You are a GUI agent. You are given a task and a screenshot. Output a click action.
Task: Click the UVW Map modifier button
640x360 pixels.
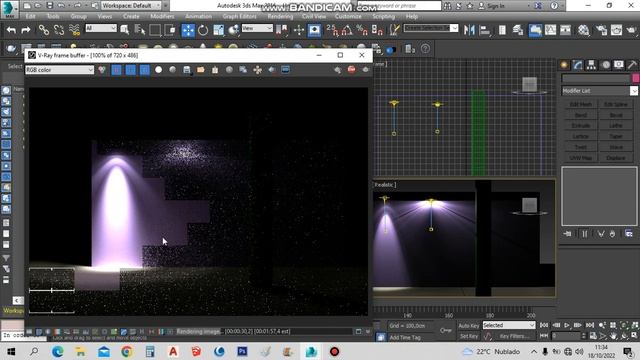point(580,158)
